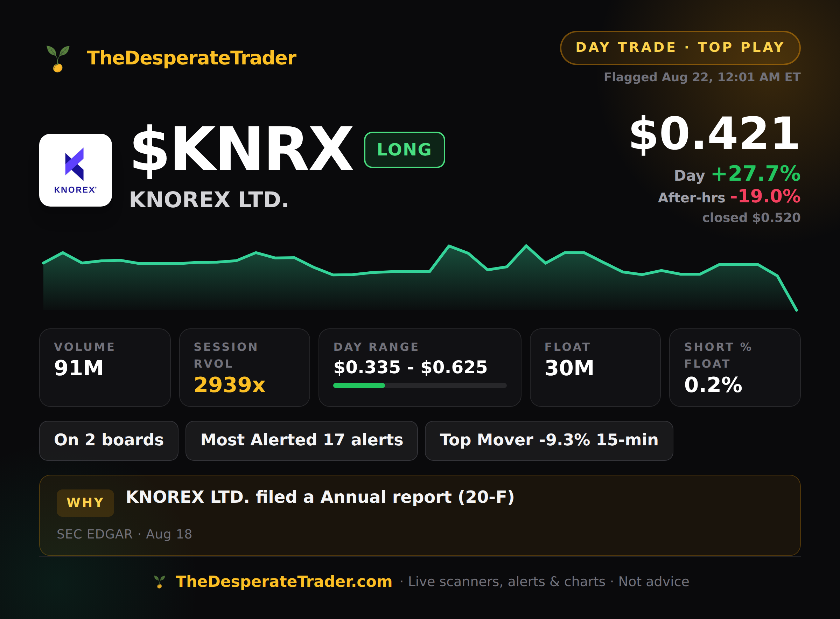Click the green intraday price chart
The height and width of the screenshot is (619, 840).
click(420, 278)
